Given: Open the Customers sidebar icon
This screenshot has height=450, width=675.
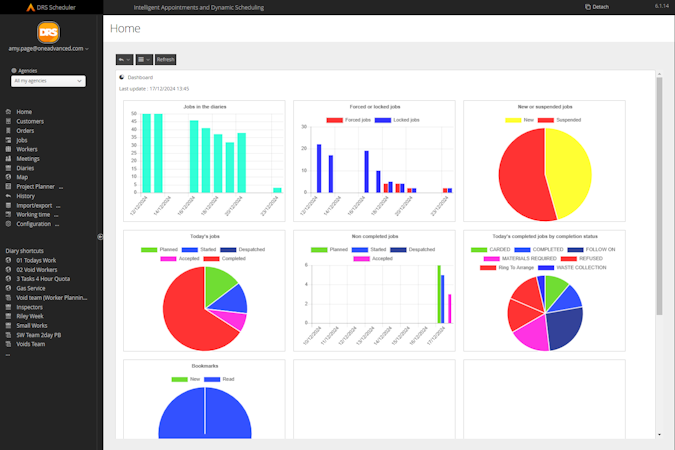Looking at the screenshot, I should [x=8, y=121].
